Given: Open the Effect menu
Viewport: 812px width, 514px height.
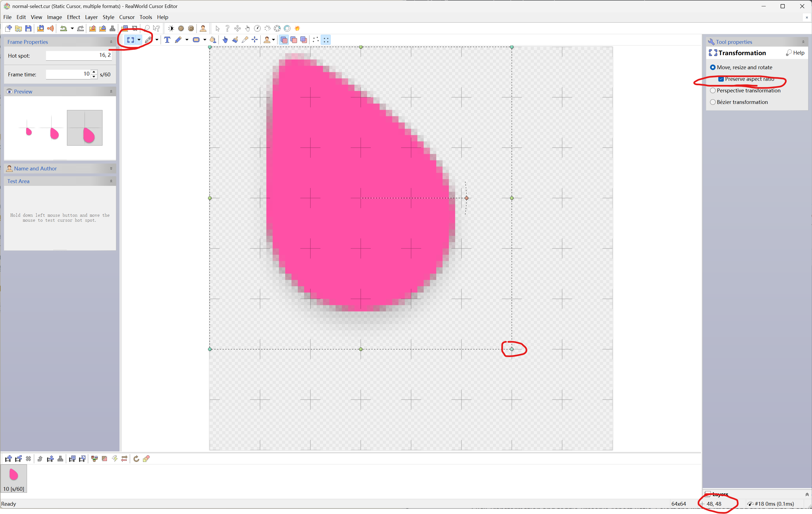Looking at the screenshot, I should (73, 17).
